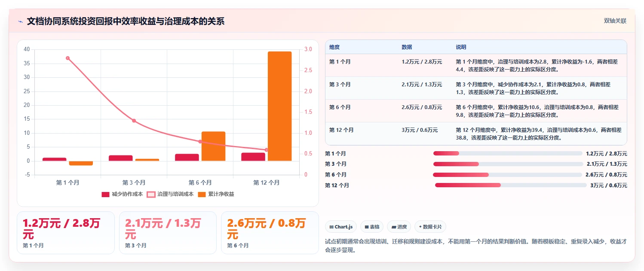Click the 双轴关联 label in header

tap(615, 21)
